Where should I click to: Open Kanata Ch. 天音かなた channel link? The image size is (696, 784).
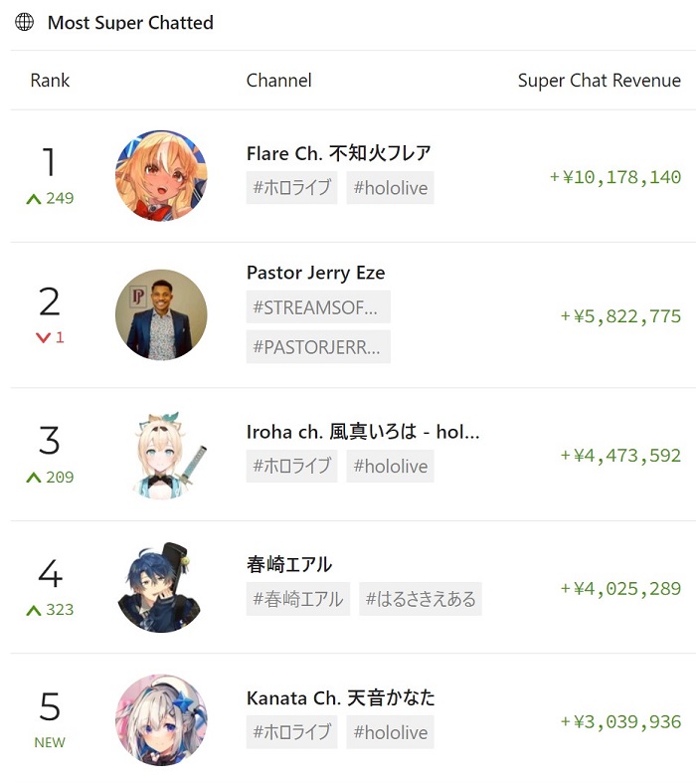click(340, 698)
